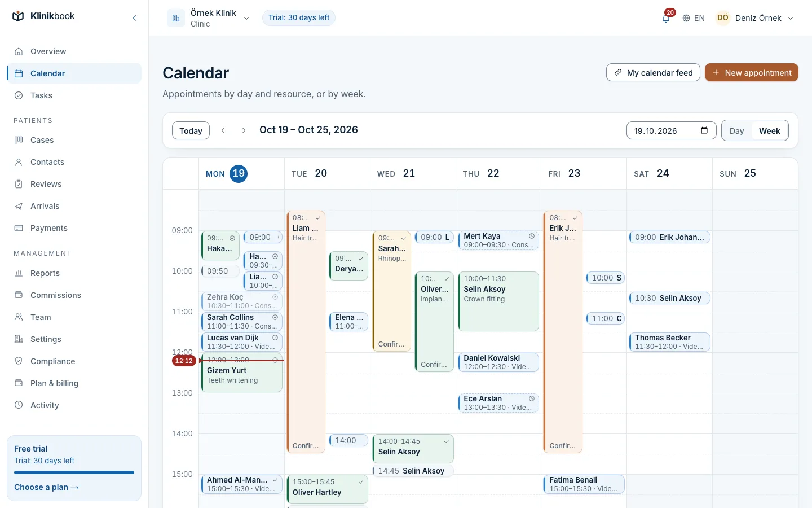This screenshot has height=508, width=812.
Task: Expand Deniz Örnek user menu
Action: [755, 18]
